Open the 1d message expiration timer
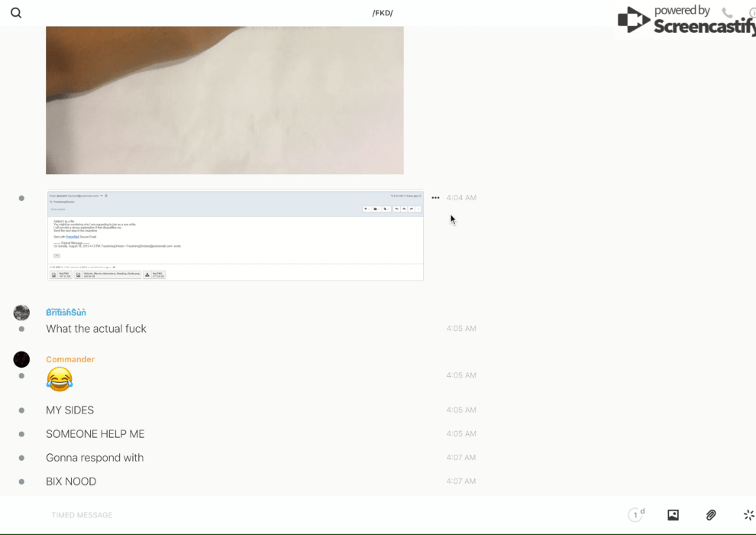 tap(636, 515)
